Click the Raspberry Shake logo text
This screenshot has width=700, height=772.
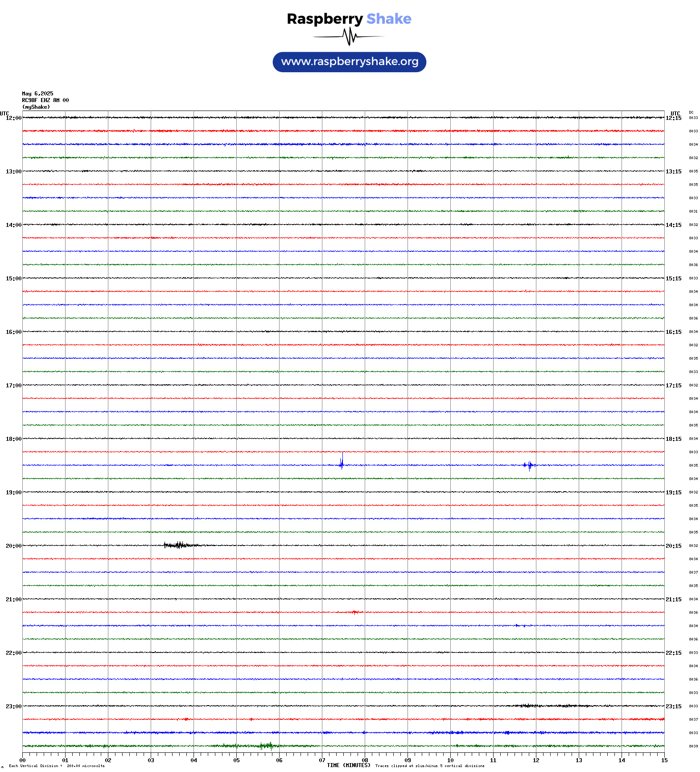click(349, 19)
